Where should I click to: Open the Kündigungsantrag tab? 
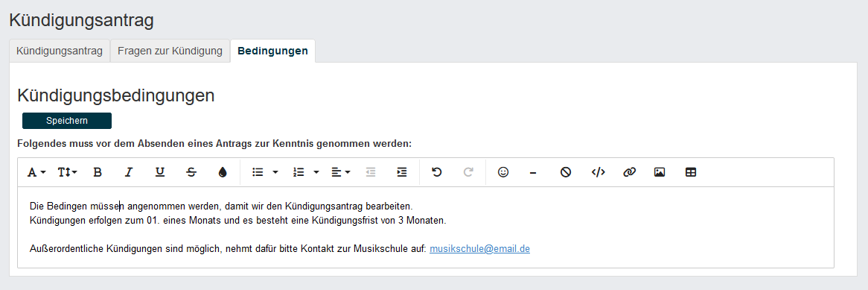tap(60, 51)
